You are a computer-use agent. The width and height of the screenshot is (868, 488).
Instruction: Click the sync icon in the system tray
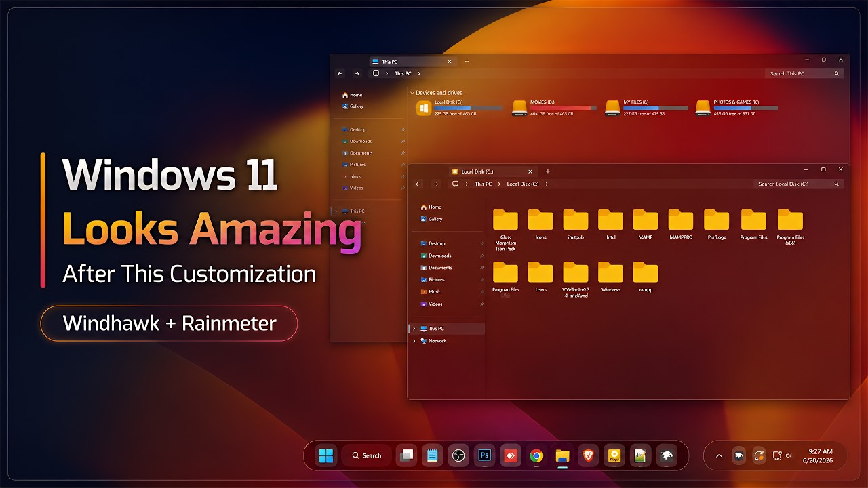coord(759,455)
